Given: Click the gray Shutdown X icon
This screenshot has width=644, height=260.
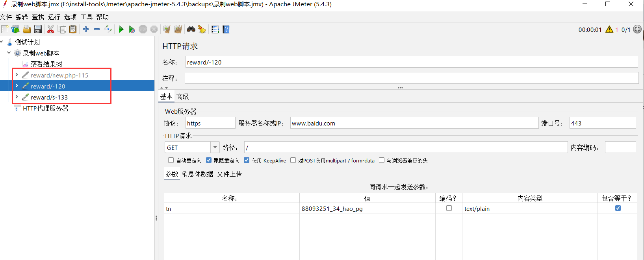Looking at the screenshot, I should pos(154,29).
